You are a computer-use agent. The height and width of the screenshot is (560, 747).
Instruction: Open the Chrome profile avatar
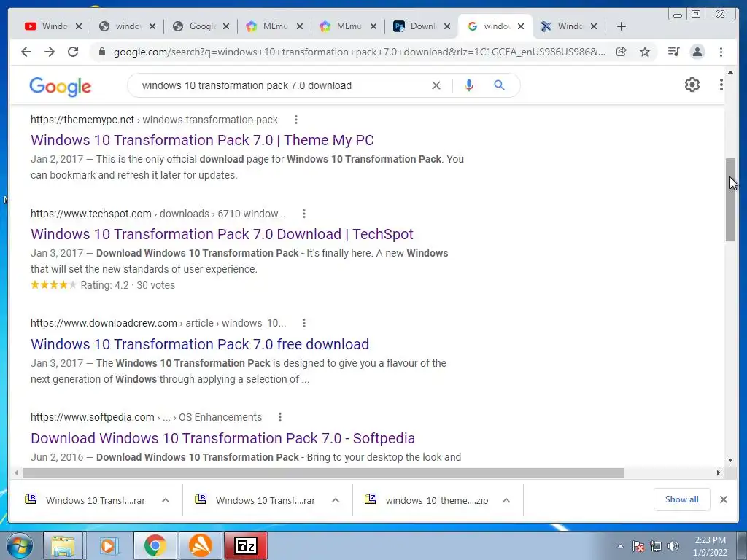click(x=697, y=52)
